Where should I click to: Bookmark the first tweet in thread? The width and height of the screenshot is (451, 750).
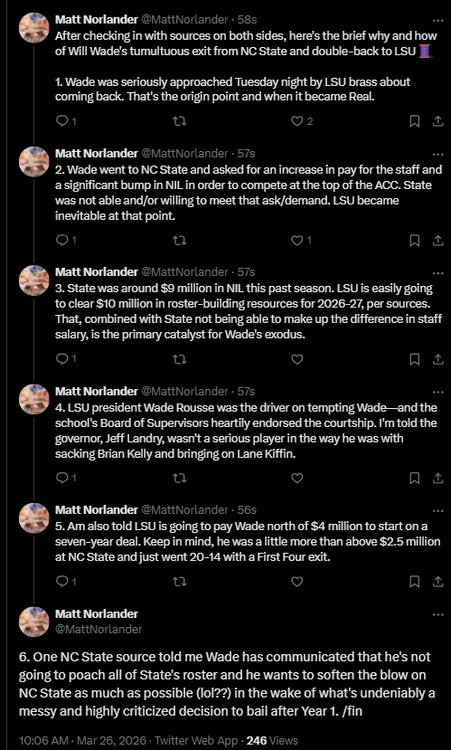point(415,121)
